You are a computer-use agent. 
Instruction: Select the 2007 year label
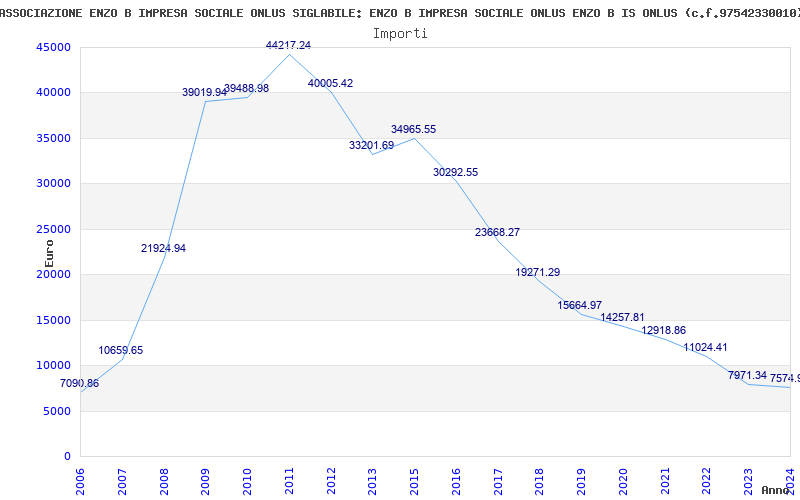pos(122,482)
